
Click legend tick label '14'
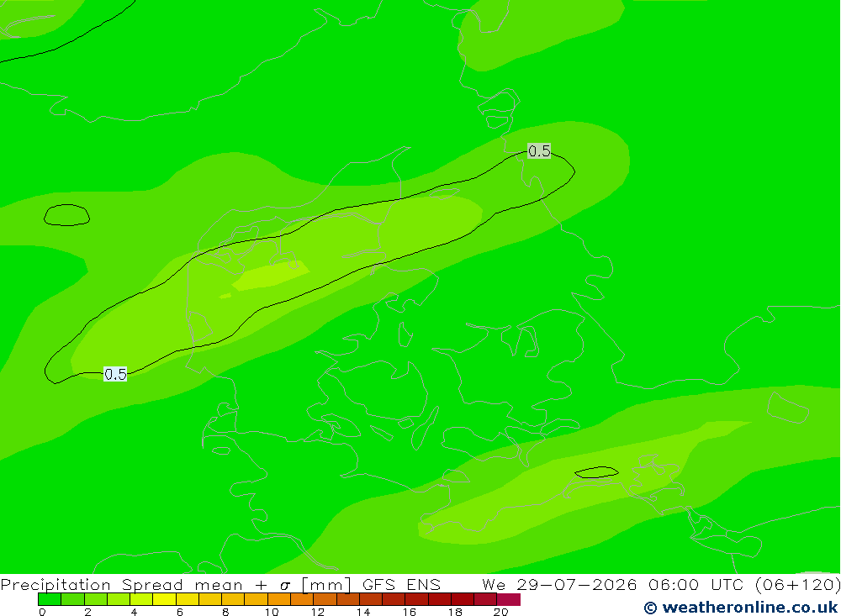(363, 612)
